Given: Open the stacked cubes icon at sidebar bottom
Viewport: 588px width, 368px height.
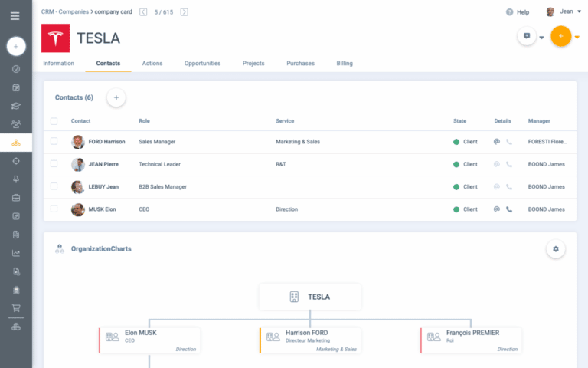Looking at the screenshot, I should coord(16,327).
